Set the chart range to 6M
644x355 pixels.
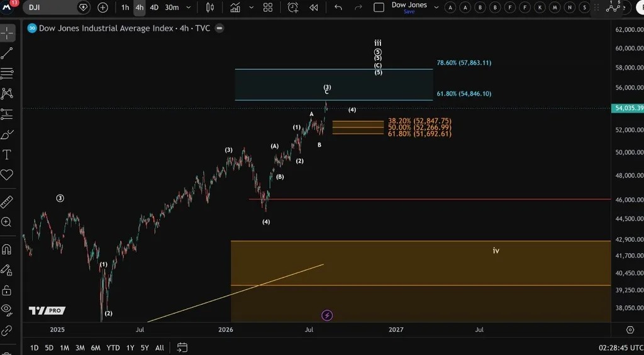coord(96,348)
